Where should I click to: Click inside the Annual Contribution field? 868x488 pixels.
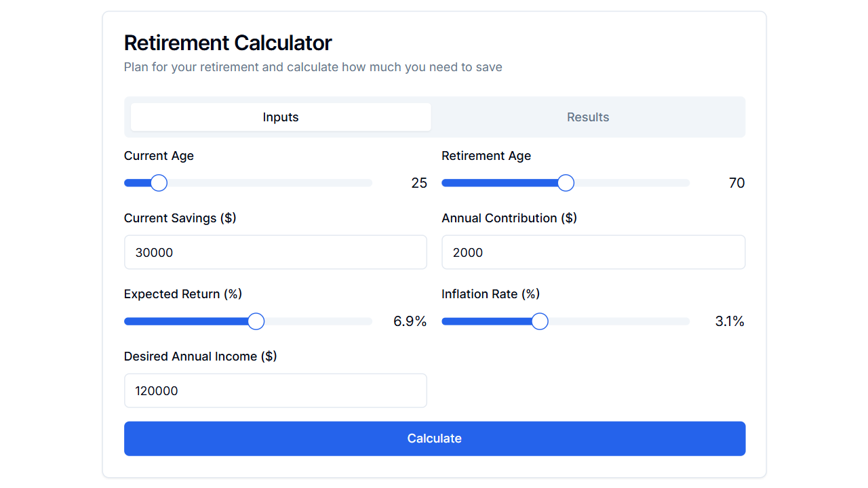[593, 251]
